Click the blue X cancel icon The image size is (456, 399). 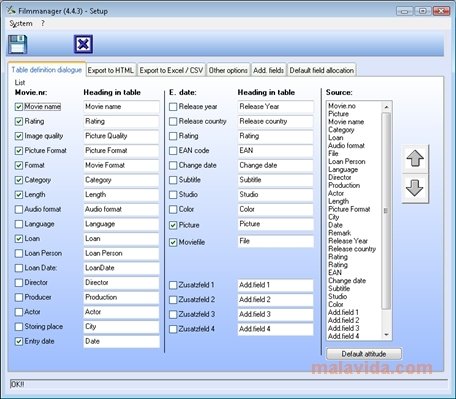[83, 44]
